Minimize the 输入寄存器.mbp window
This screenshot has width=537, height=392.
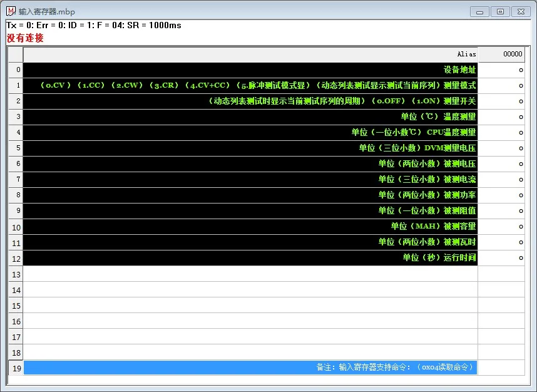[x=479, y=12]
